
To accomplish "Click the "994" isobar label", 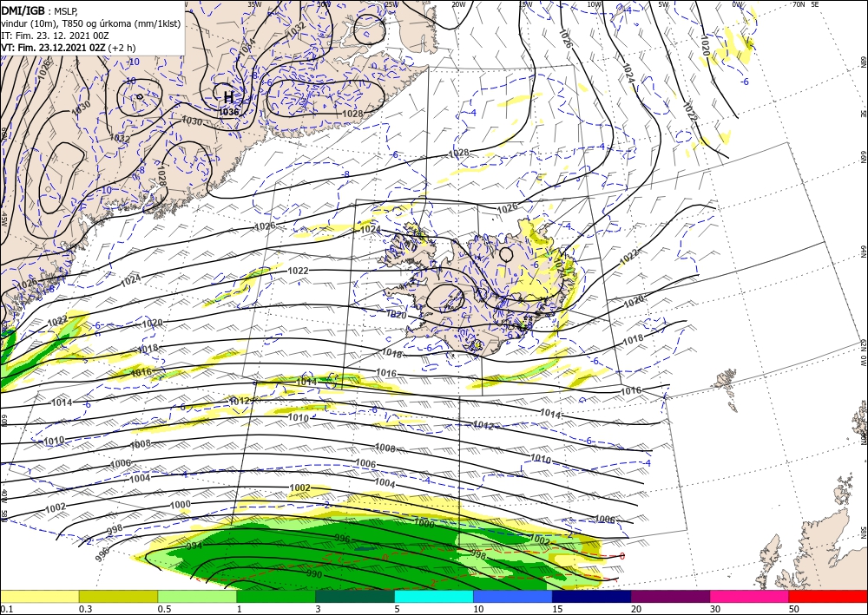I will (x=194, y=546).
